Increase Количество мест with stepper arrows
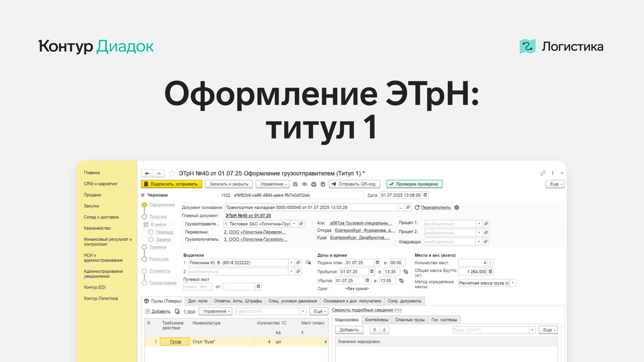 [x=490, y=261]
